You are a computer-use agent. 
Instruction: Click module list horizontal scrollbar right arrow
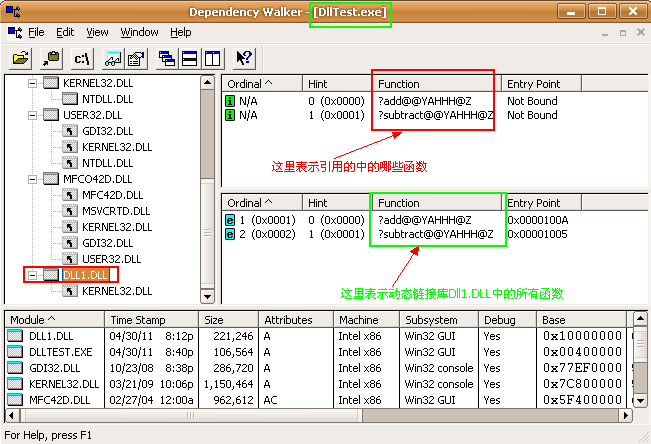[x=626, y=415]
